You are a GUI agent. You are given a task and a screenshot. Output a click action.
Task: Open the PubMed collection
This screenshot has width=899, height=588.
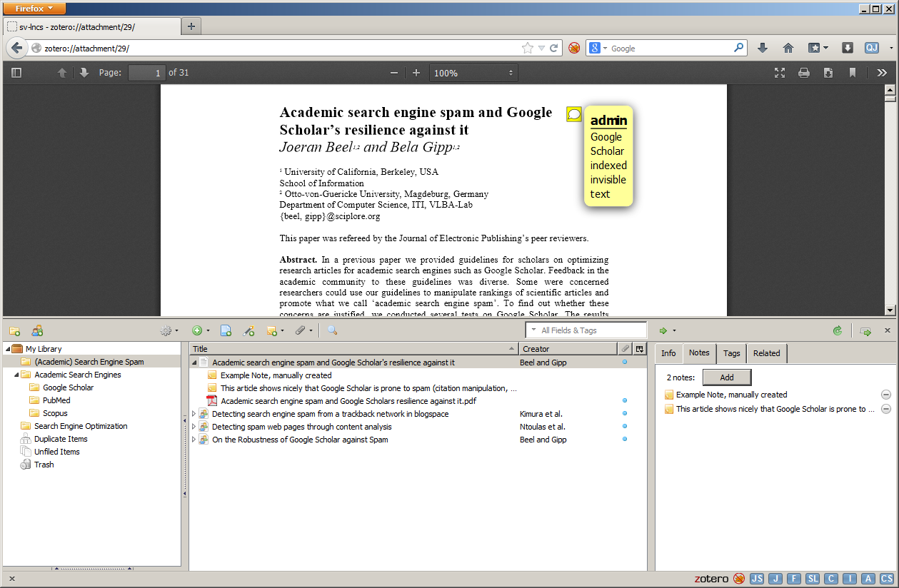(x=56, y=400)
